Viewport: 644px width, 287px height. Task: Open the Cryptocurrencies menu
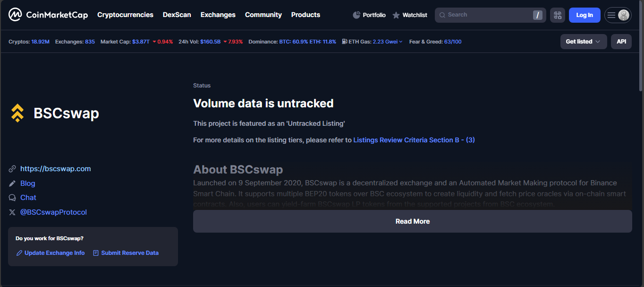point(125,15)
